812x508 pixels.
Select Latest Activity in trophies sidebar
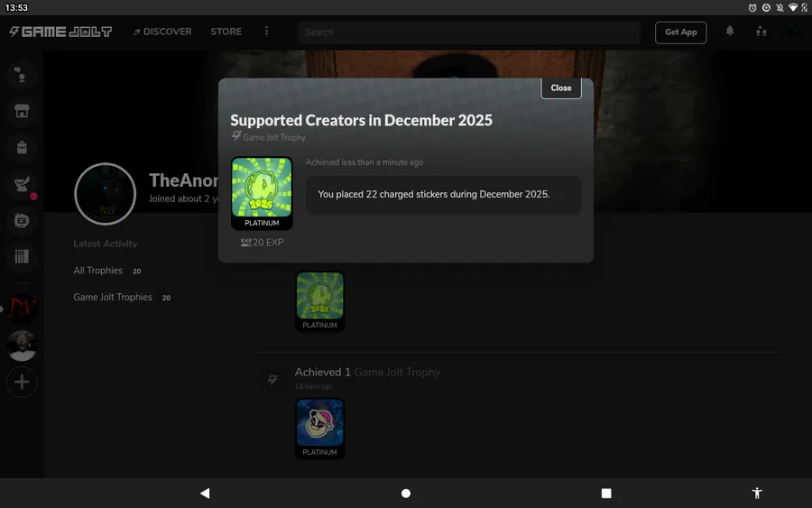click(x=106, y=244)
